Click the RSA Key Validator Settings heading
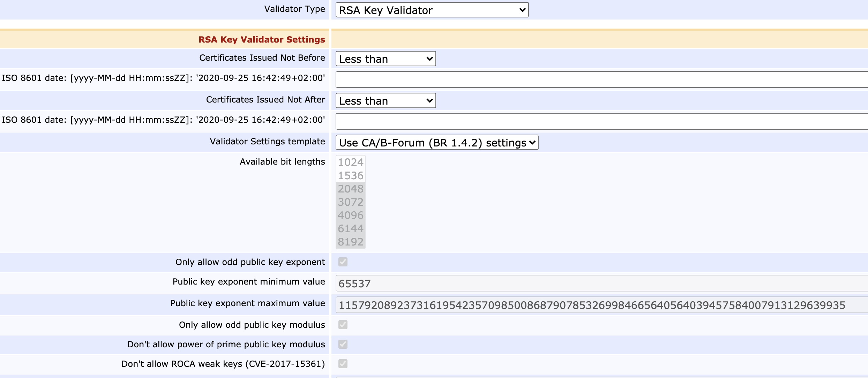The width and height of the screenshot is (868, 378). point(261,39)
